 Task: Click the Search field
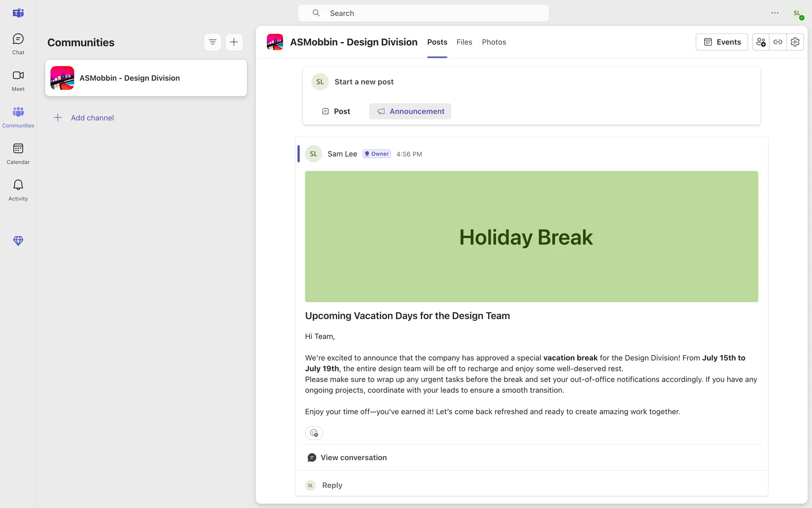[423, 13]
